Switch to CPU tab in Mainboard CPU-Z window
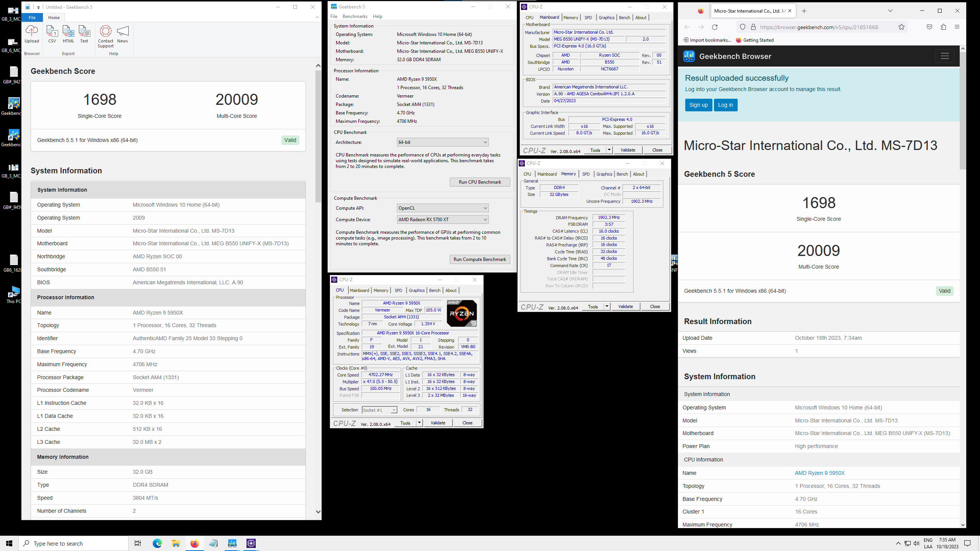The width and height of the screenshot is (980, 551). [529, 18]
